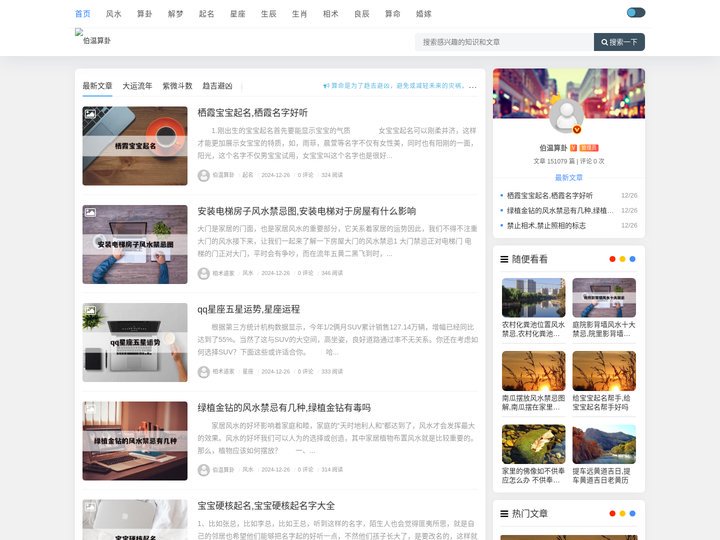The width and height of the screenshot is (720, 540).
Task: Click the 伯温算卦 site logo
Action: click(x=93, y=37)
